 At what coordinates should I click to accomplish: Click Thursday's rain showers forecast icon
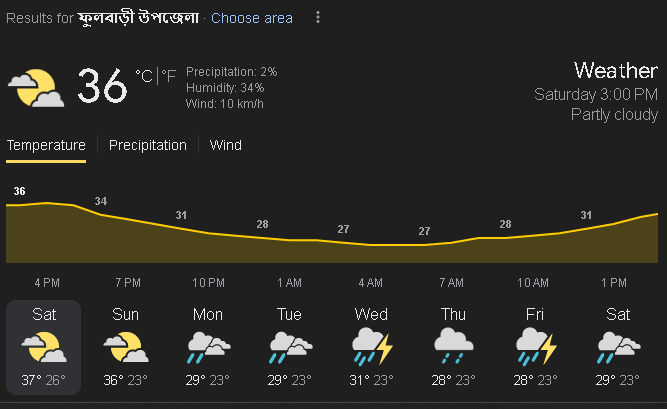[454, 347]
